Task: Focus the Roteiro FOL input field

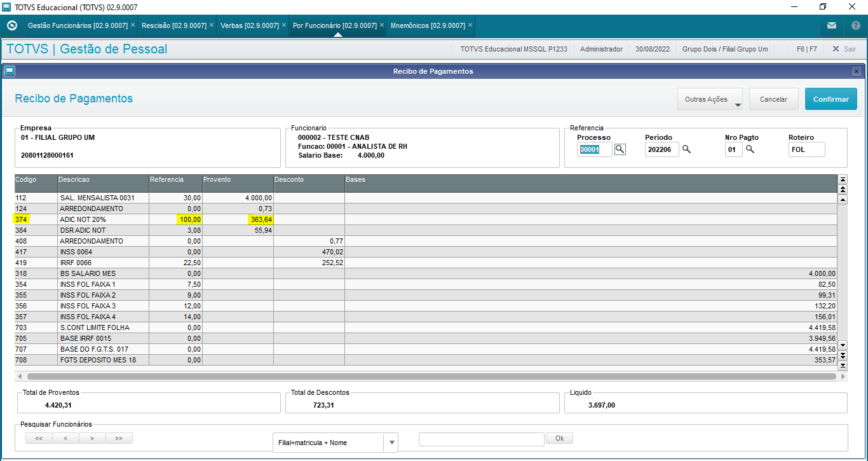Action: (806, 149)
